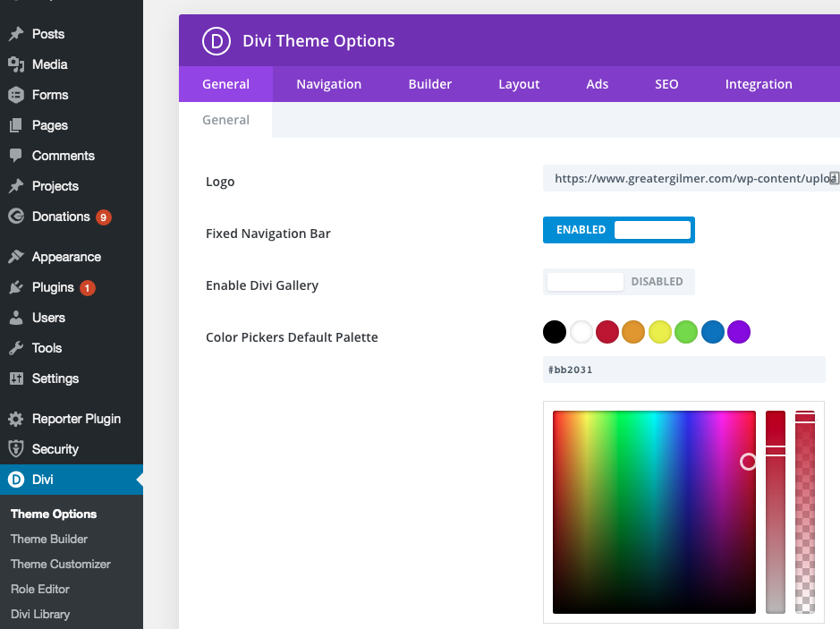Select the red palette swatch
This screenshot has height=629, width=840.
pos(607,332)
